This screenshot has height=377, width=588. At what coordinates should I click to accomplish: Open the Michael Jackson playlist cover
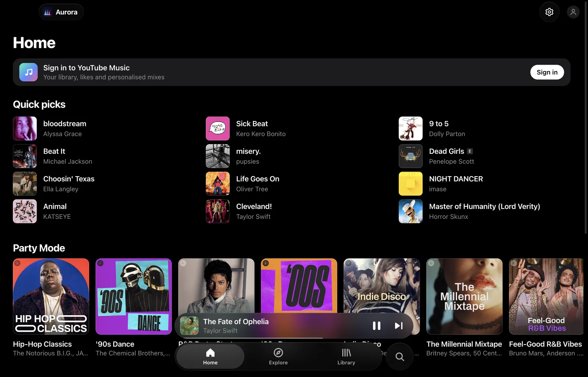(x=216, y=285)
